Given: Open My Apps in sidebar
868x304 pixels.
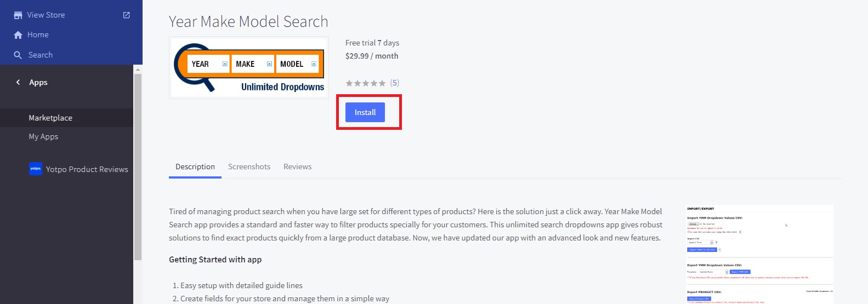Looking at the screenshot, I should pos(43,136).
